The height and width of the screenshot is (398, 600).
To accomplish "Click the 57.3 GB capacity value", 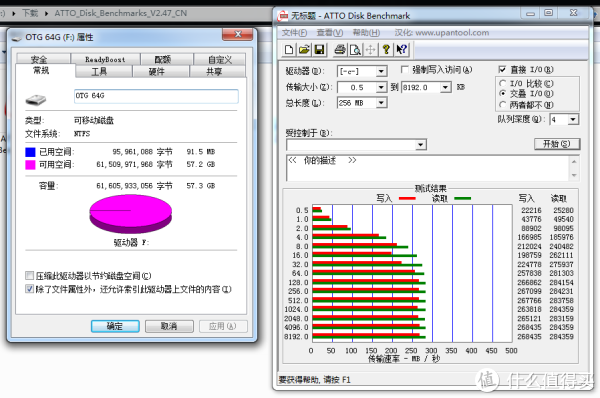I will 201,186.
